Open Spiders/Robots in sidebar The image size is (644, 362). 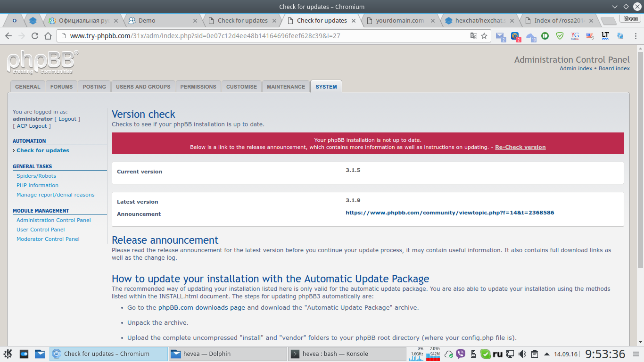click(x=36, y=176)
